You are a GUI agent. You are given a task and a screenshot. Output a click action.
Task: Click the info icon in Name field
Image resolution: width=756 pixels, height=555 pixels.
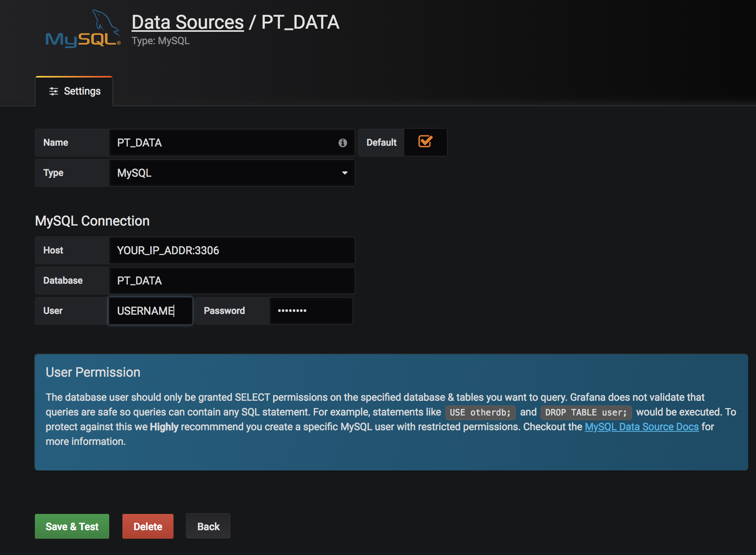(342, 143)
